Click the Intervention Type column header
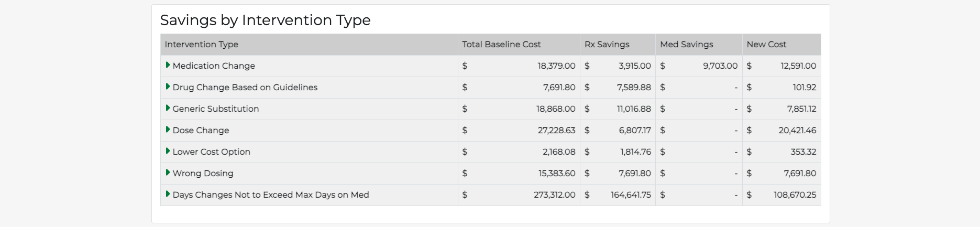This screenshot has height=227, width=980. (x=202, y=45)
